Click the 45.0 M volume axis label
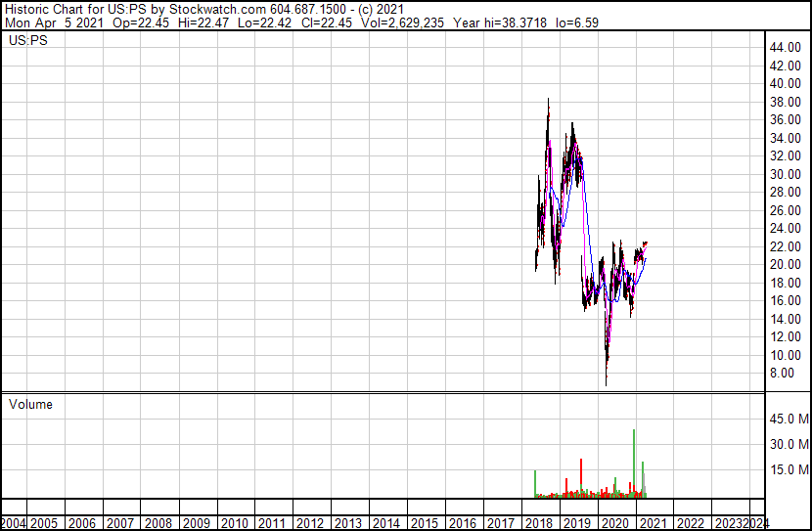 789,419
